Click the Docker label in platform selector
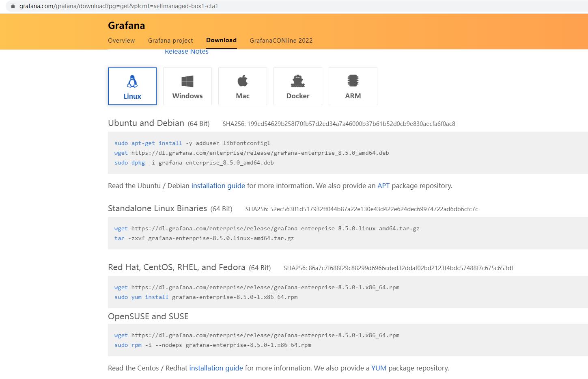Image resolution: width=588 pixels, height=379 pixels. point(298,96)
